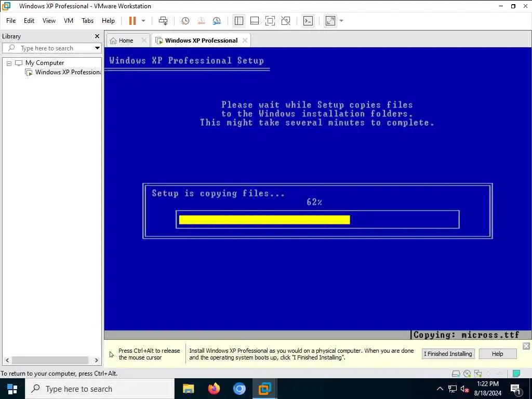532x399 pixels.
Task: Click the 'Copying: micross.ttf' status text
Action: (x=466, y=335)
